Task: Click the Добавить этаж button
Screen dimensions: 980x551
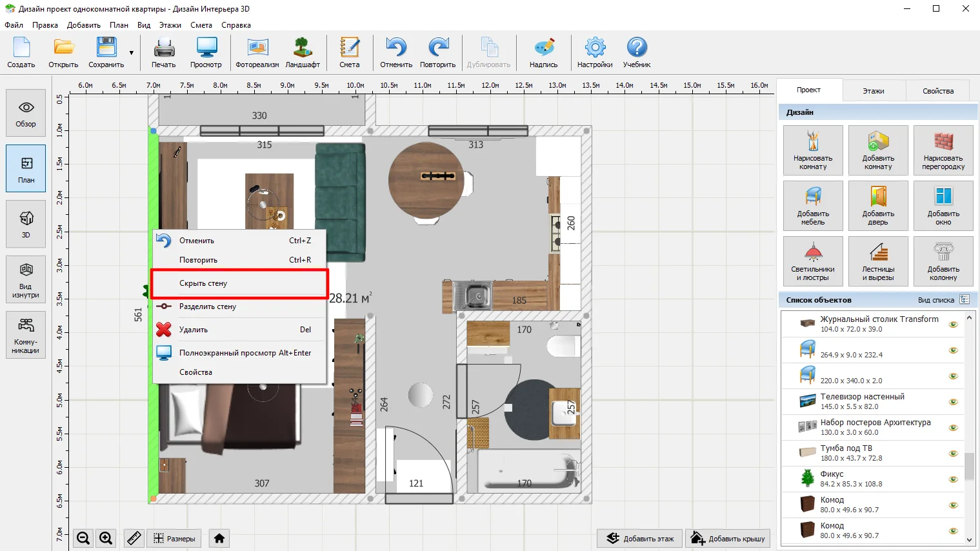Action: click(639, 538)
